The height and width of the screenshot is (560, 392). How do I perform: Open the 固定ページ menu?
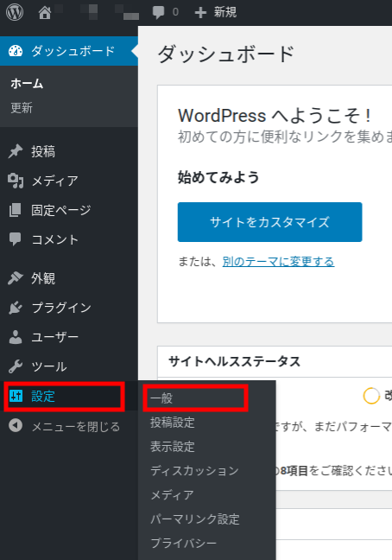60,210
